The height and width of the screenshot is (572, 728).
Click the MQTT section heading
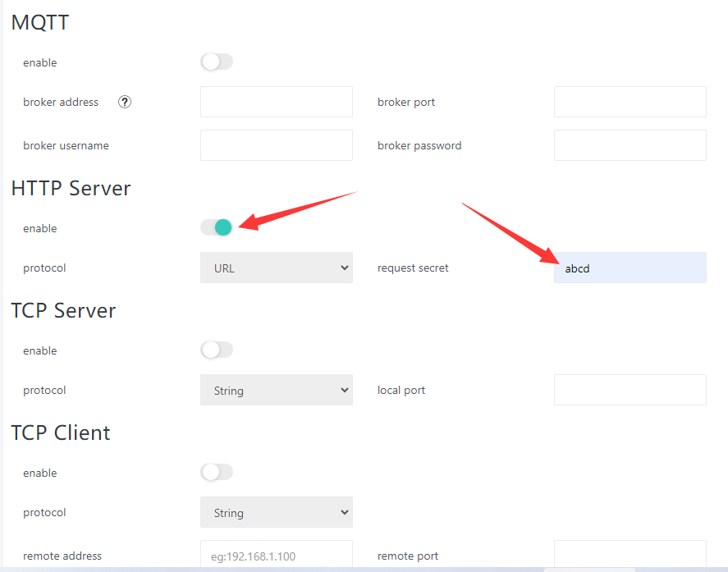click(40, 23)
